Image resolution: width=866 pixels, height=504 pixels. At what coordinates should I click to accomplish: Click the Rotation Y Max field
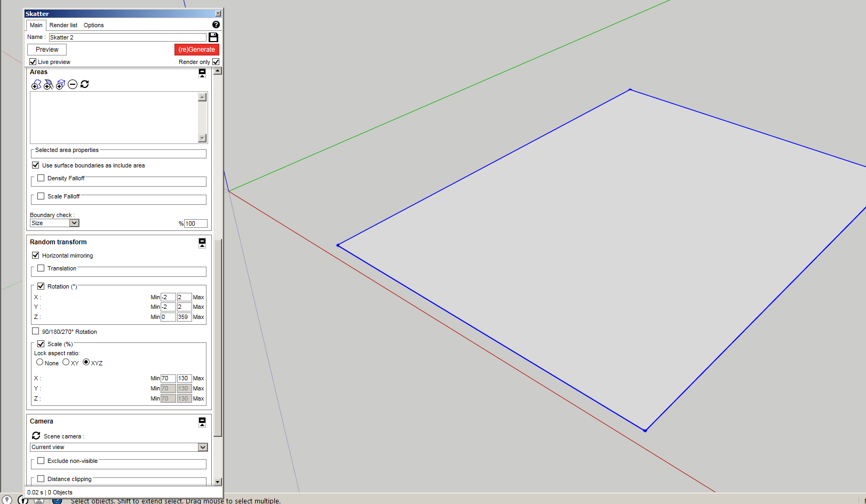pyautogui.click(x=184, y=307)
